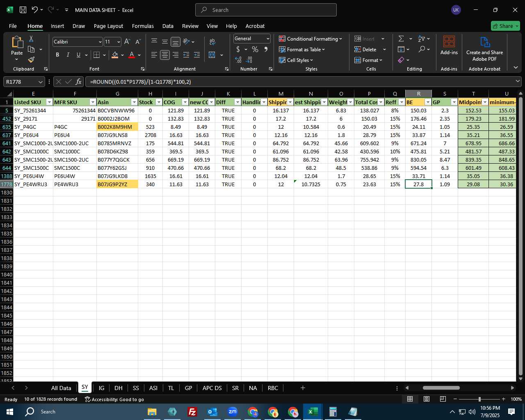Apply Percent Style format
The height and width of the screenshot is (420, 525).
pyautogui.click(x=255, y=49)
